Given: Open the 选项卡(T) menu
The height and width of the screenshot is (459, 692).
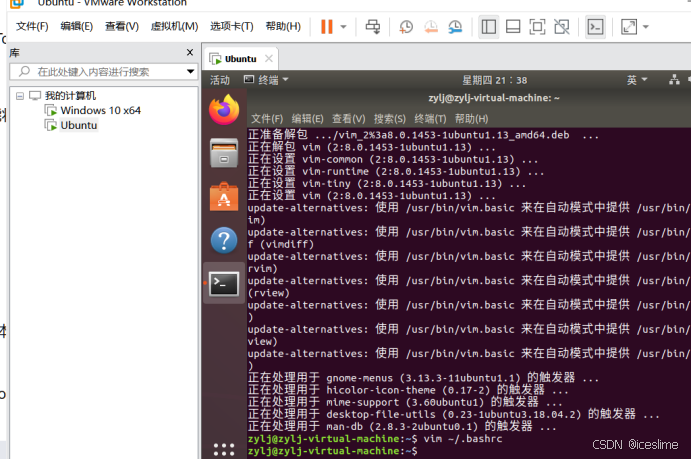Looking at the screenshot, I should (x=232, y=26).
